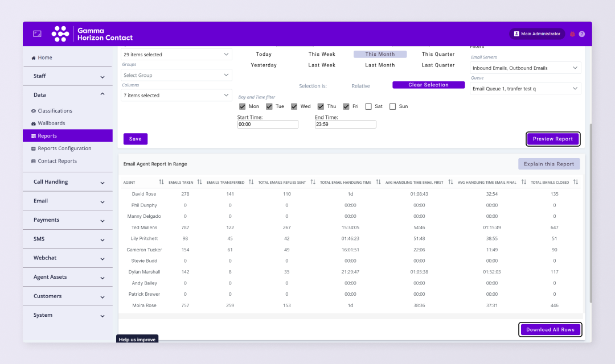
Task: Open the Columns 7 items selected dropdown
Action: click(x=177, y=96)
